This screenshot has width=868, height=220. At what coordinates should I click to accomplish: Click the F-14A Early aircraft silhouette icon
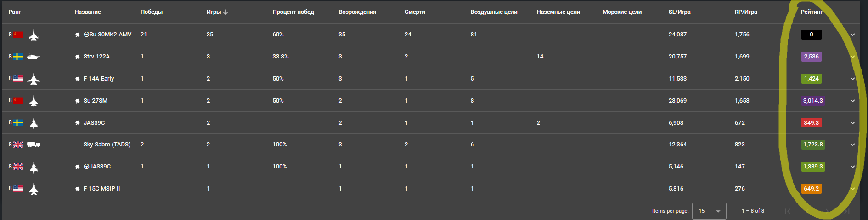click(x=34, y=79)
